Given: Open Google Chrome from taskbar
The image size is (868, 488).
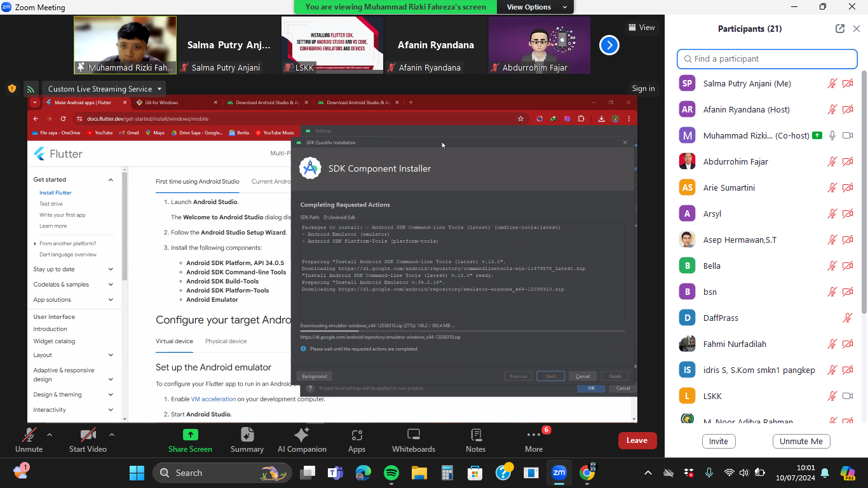Looking at the screenshot, I should click(x=587, y=473).
